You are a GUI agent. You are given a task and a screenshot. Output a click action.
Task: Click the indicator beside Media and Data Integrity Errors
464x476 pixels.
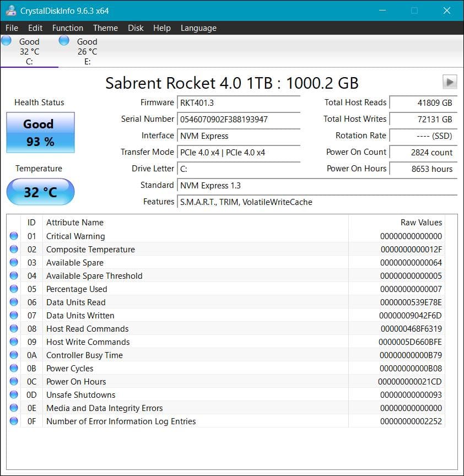[x=13, y=408]
